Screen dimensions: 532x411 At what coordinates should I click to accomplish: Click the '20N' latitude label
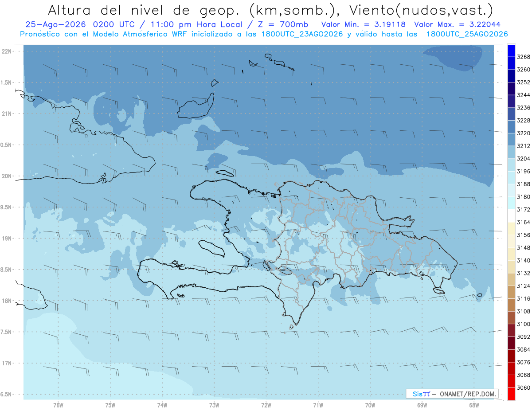pos(7,176)
